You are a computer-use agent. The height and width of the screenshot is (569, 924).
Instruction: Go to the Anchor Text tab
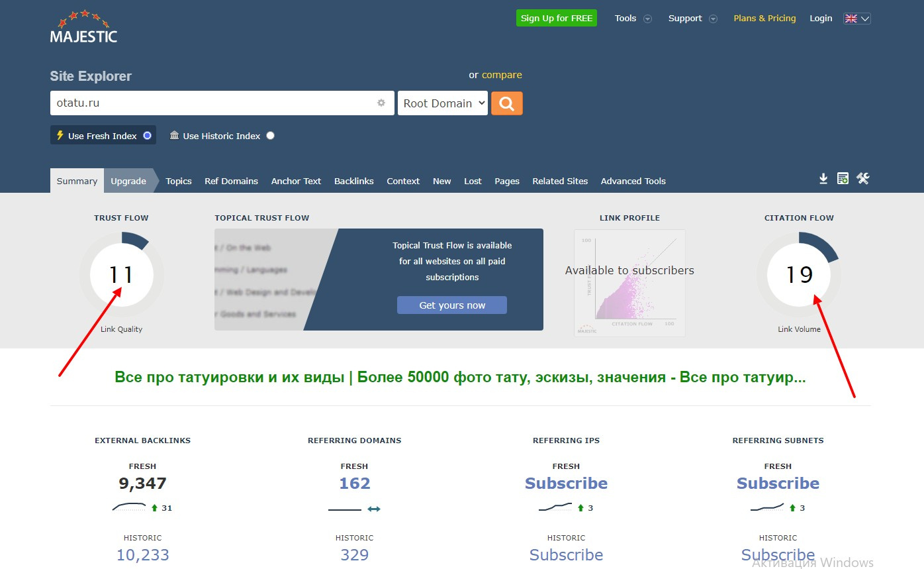point(296,181)
